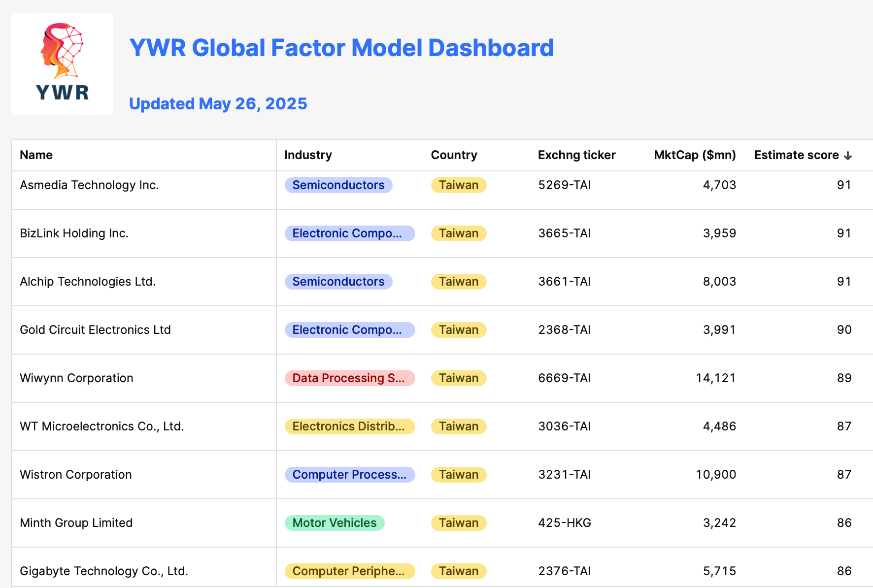Sort by the MktCap ($mn) column header
Screen dimensions: 873x588
(695, 155)
